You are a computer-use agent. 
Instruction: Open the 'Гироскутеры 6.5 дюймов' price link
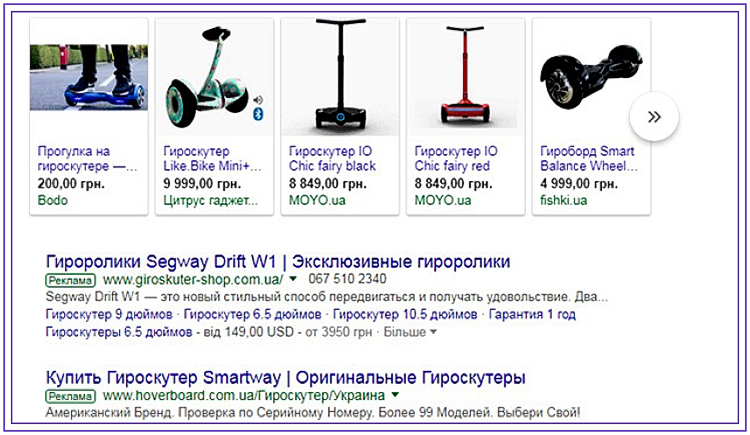point(119,332)
